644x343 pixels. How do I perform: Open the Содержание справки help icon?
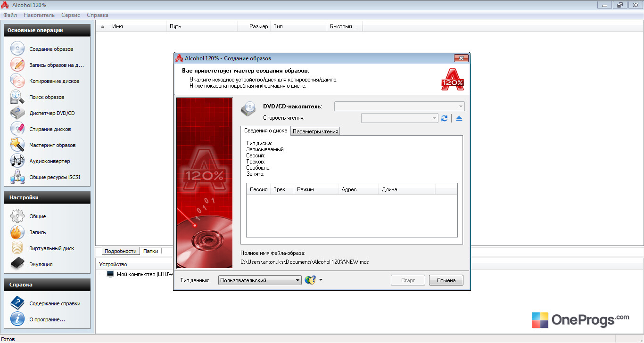(17, 303)
